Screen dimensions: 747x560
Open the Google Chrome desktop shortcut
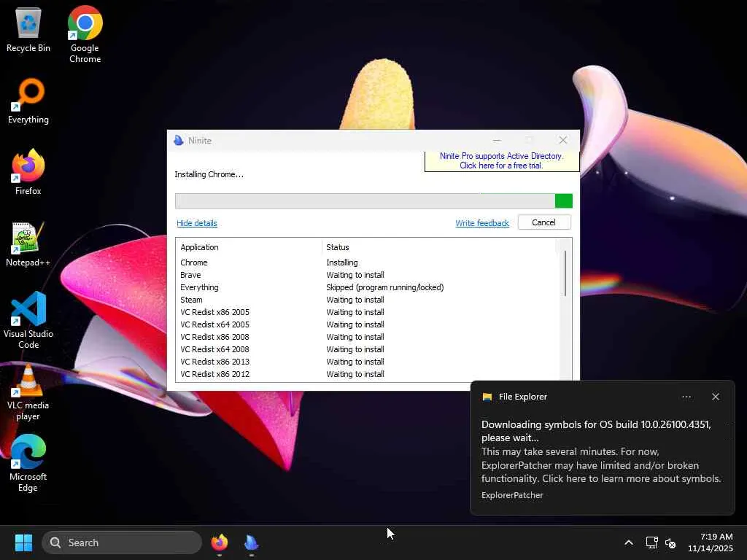85,34
